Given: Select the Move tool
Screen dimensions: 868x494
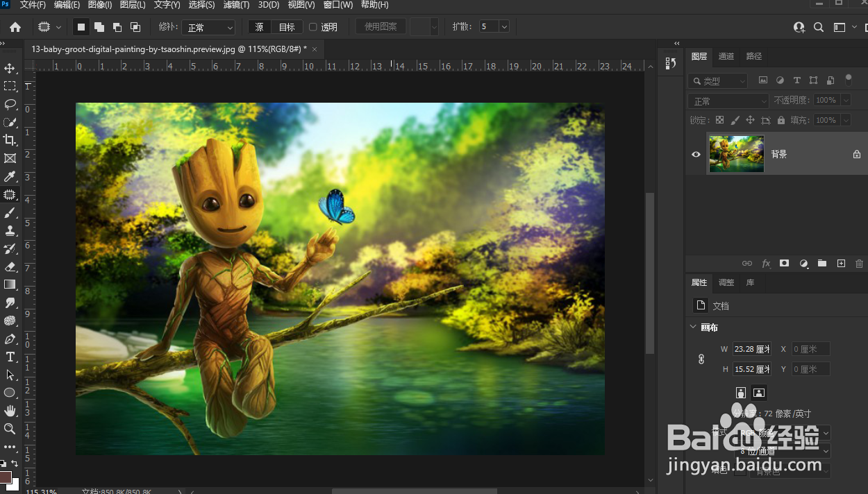Looking at the screenshot, I should tap(10, 68).
